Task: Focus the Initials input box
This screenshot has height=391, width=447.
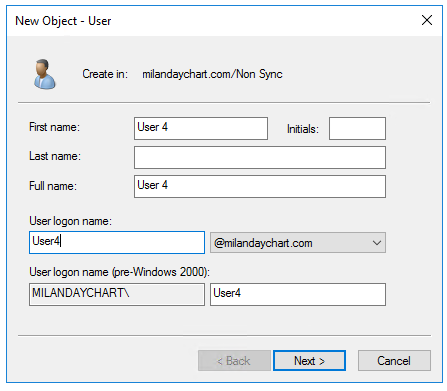Action: click(357, 128)
